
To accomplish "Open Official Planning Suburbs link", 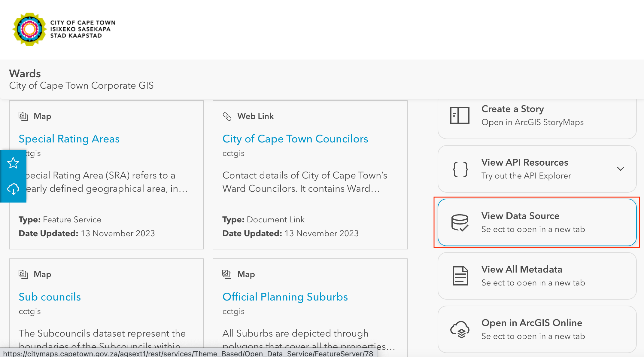I will click(285, 297).
